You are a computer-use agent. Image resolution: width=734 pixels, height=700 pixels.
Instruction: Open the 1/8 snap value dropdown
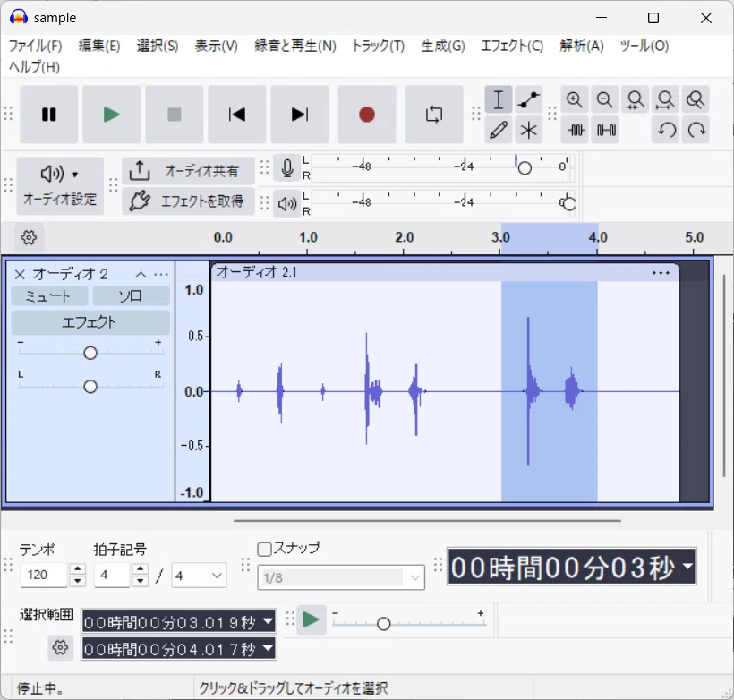coord(341,577)
